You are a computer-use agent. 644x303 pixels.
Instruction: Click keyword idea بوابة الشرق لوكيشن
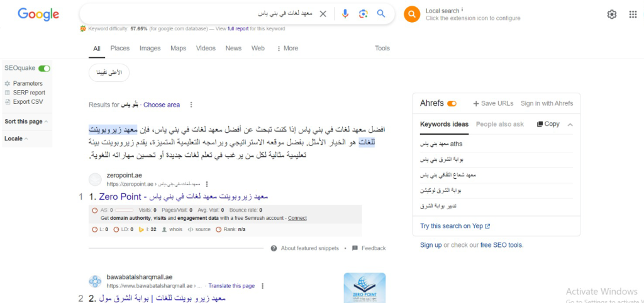coord(441,191)
